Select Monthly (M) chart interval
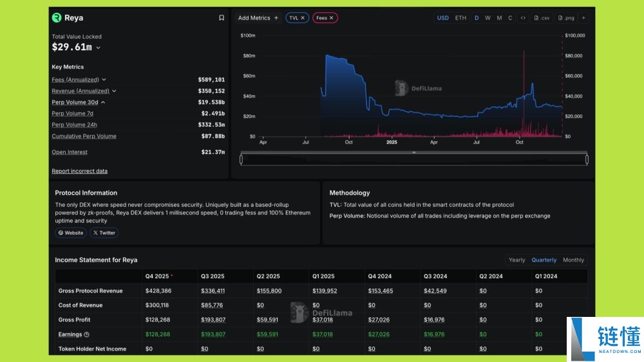644x362 pixels. [499, 17]
